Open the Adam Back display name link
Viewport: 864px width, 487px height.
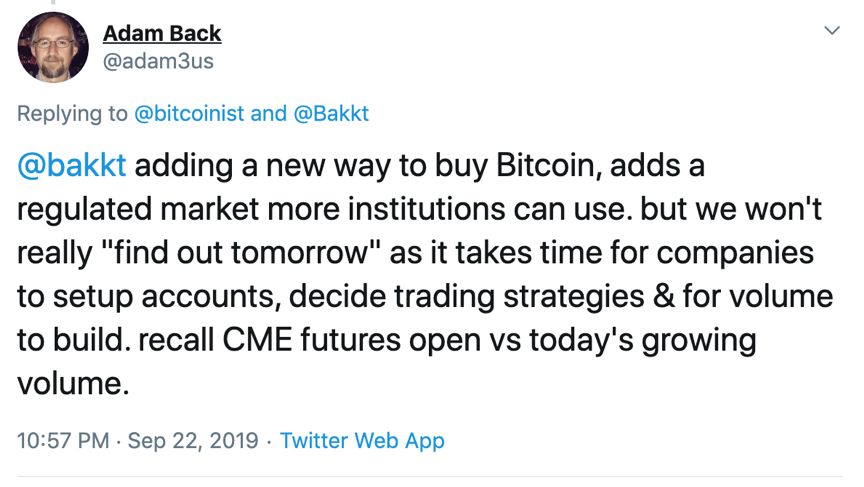point(162,33)
